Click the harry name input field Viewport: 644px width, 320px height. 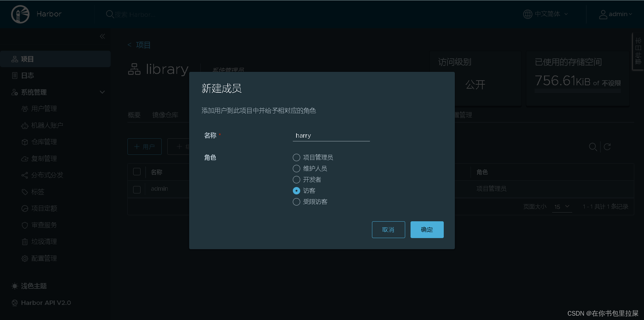(331, 136)
